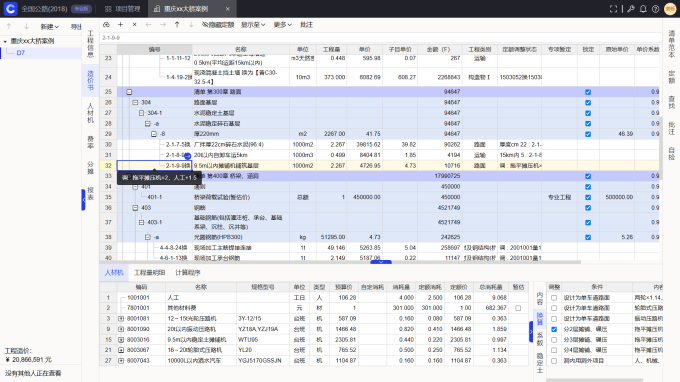Click the 批注 toolbar button
680x382 pixels.
tap(307, 25)
